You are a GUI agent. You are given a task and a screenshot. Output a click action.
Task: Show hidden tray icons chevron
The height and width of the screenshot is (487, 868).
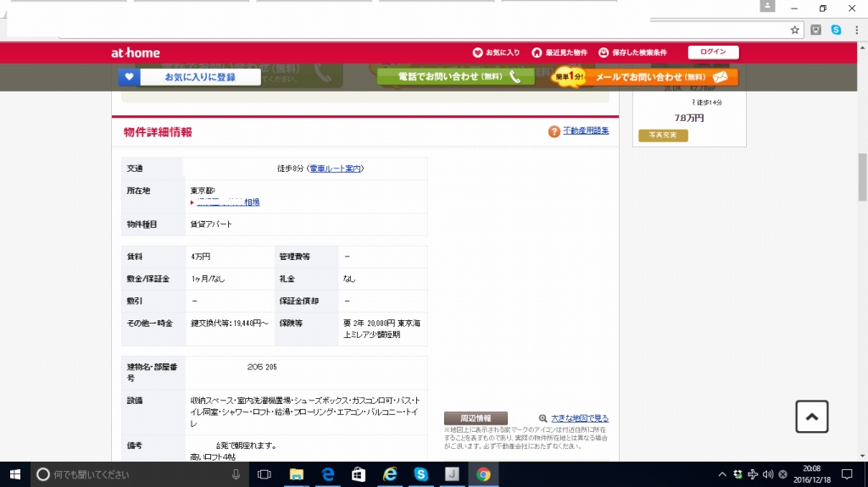[722, 474]
